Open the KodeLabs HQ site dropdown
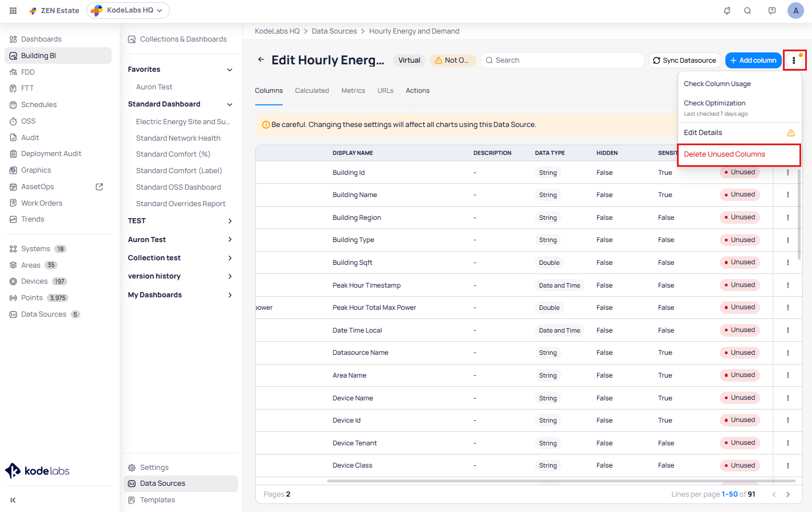The image size is (812, 512). tap(128, 10)
